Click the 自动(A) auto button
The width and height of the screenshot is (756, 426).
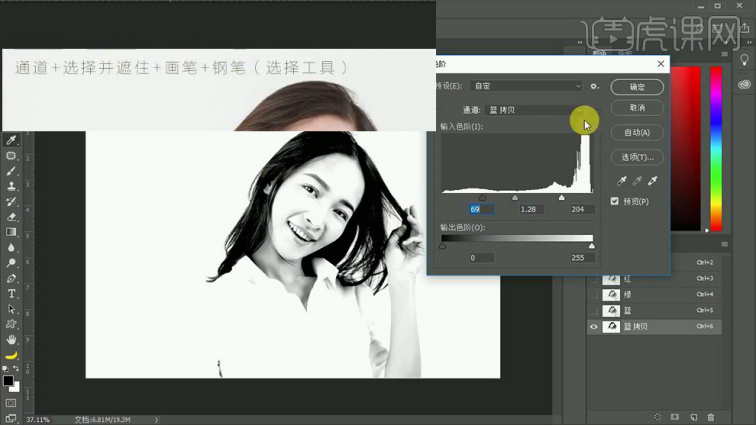pos(637,133)
